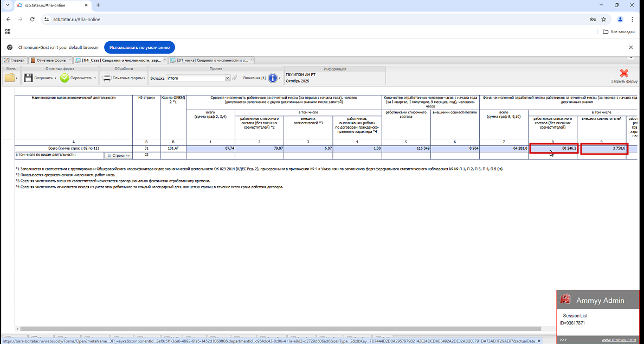The image size is (644, 344).
Task: Click the red X Закрыть форму icon
Action: click(x=624, y=73)
